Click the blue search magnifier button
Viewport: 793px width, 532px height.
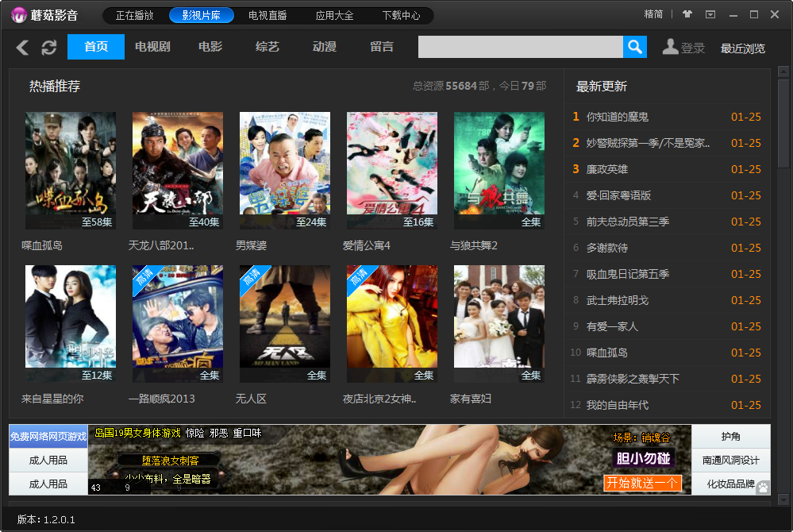point(635,48)
